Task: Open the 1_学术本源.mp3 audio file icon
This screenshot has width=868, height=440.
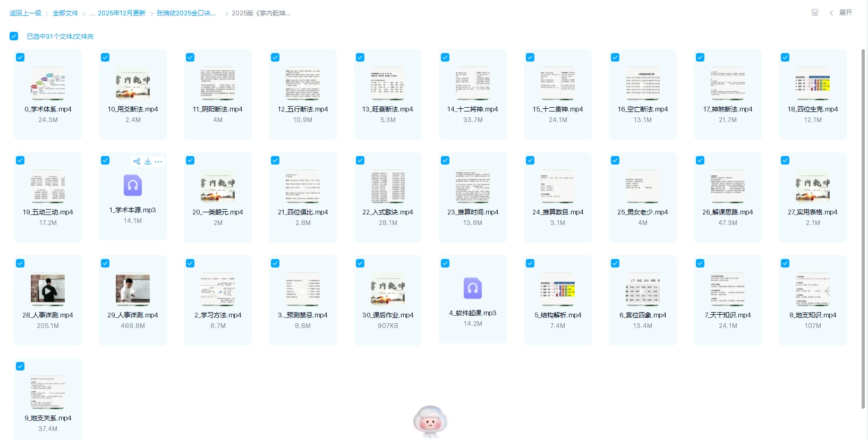Action: (133, 185)
